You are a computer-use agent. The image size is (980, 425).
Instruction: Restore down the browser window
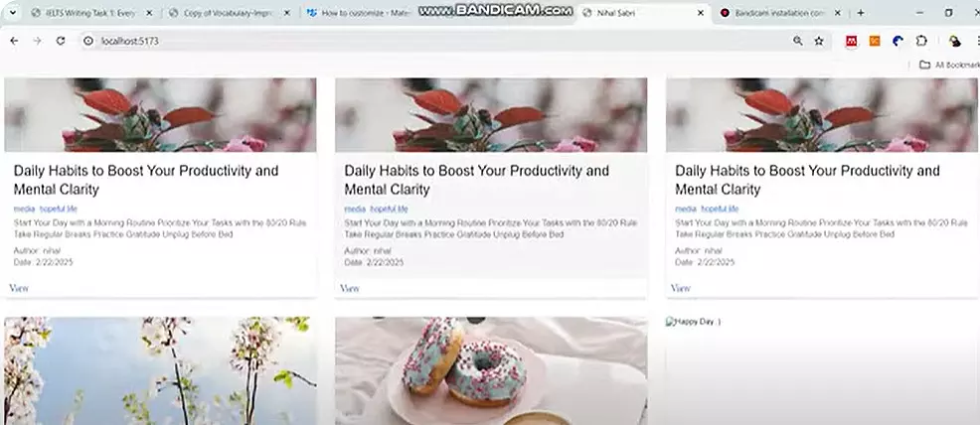949,13
